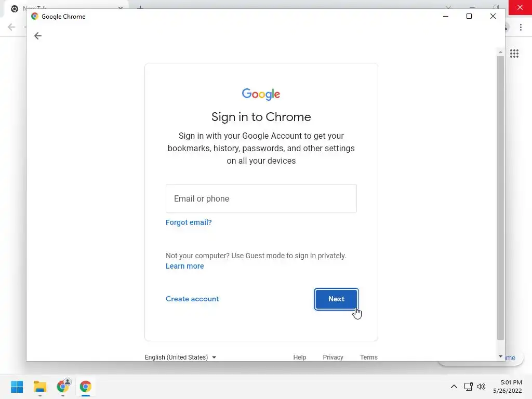Open the Terms footer link
Viewport: 532px width, 399px height.
(369, 357)
